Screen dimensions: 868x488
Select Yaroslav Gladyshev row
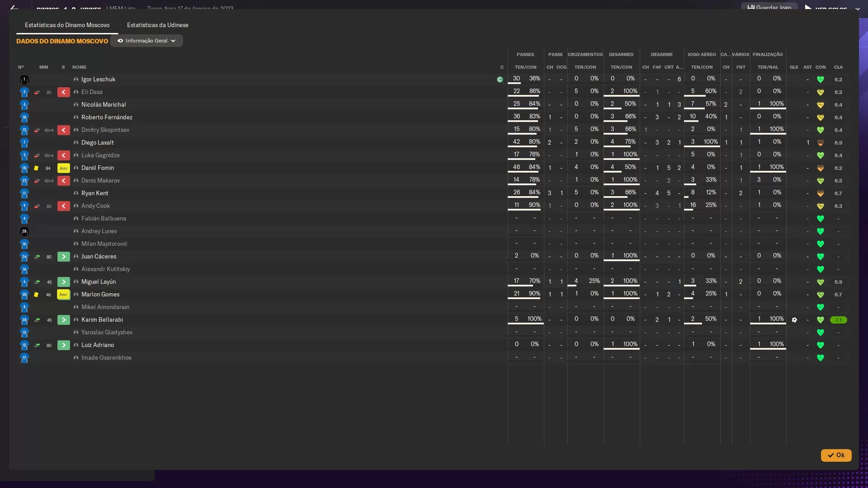tap(433, 333)
